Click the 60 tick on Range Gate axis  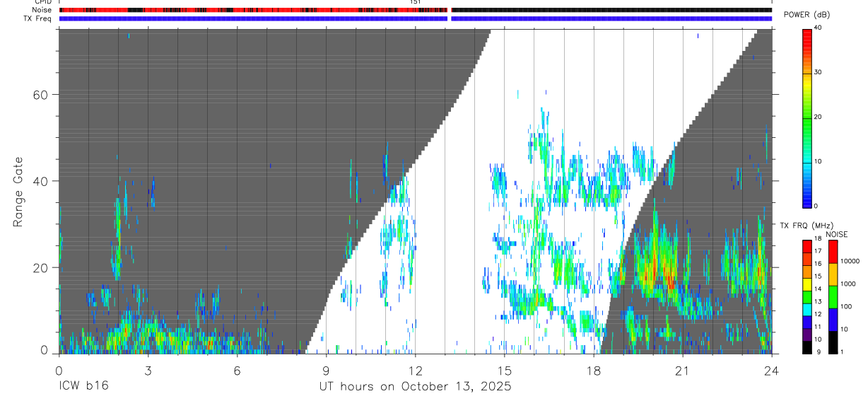coord(42,95)
